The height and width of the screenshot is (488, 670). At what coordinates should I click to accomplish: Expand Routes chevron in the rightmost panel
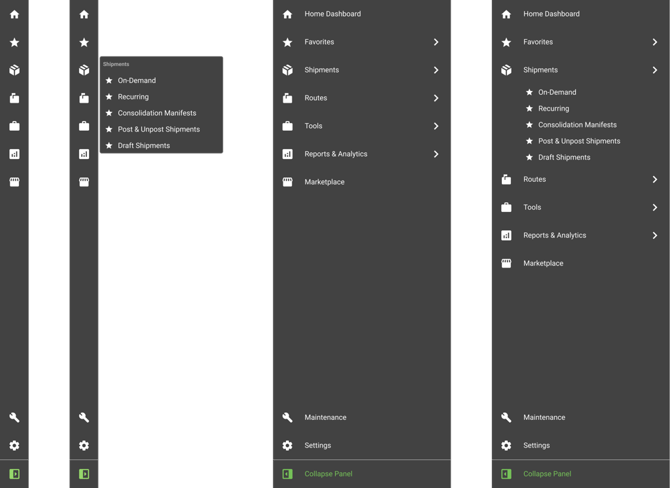(654, 179)
